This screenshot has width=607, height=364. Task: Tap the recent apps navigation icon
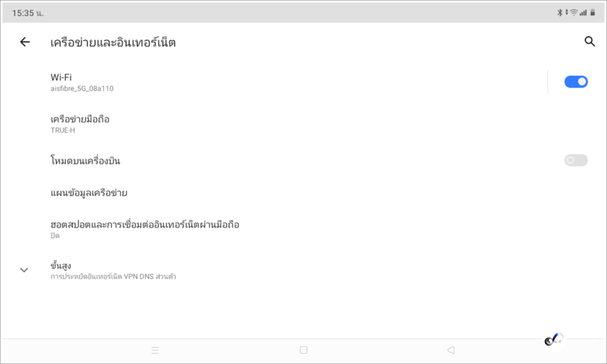155,350
